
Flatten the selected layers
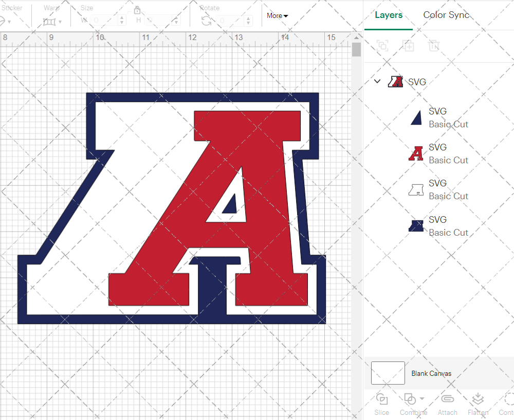point(478,404)
